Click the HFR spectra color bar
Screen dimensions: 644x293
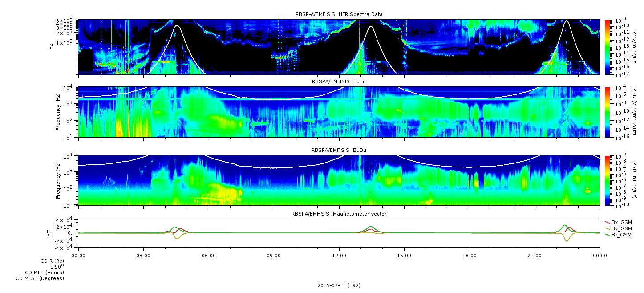click(x=607, y=47)
